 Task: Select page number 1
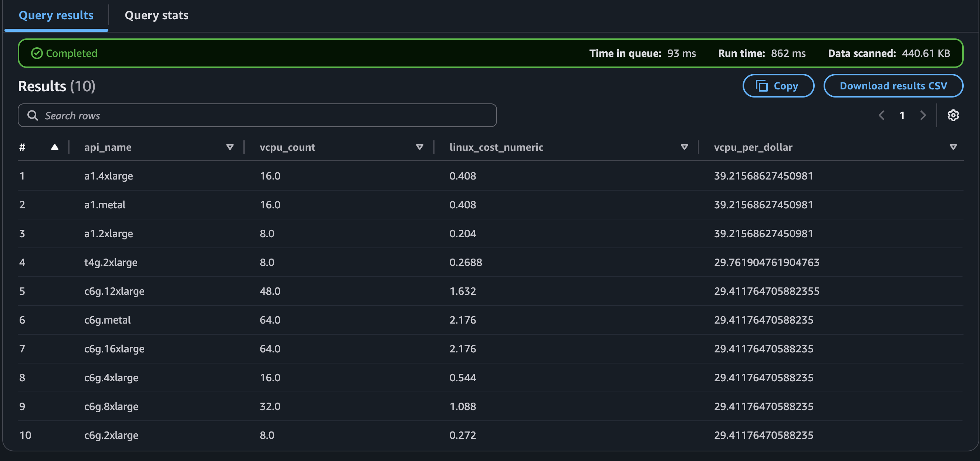pyautogui.click(x=902, y=115)
